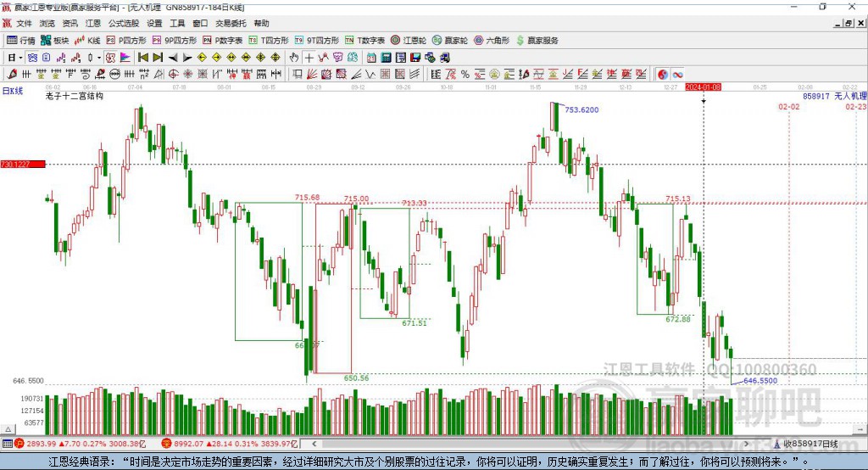868x470 pixels.
Task: Click the blue infinity symbol icon
Action: [677, 74]
